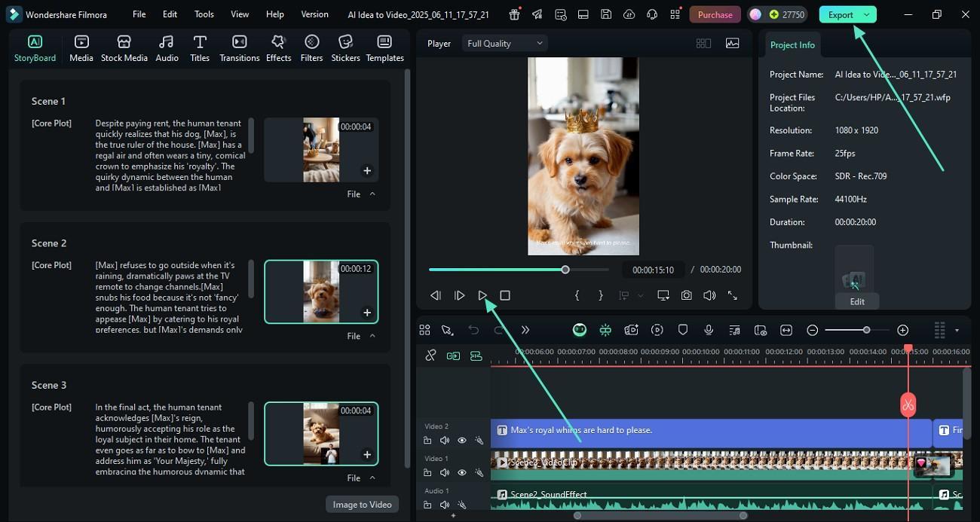The image size is (980, 522).
Task: Open the Tools menu
Action: click(x=204, y=14)
